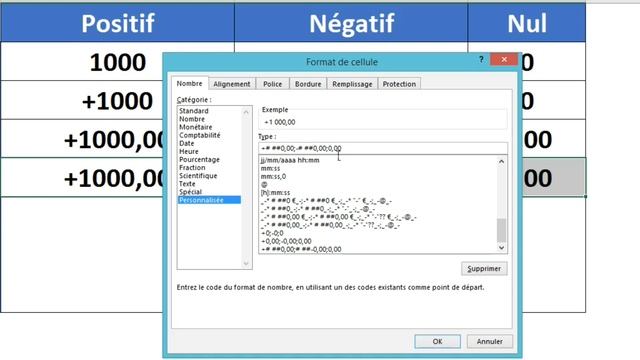Open the help question mark in the dialog
This screenshot has width=640, height=360.
(x=481, y=60)
